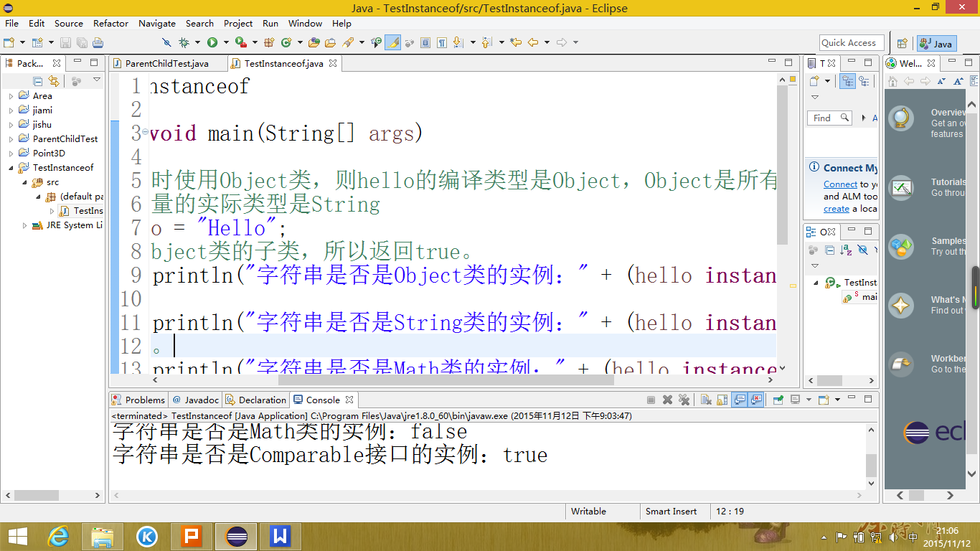
Task: Click Remove All Terminated Launches in Console
Action: click(684, 400)
